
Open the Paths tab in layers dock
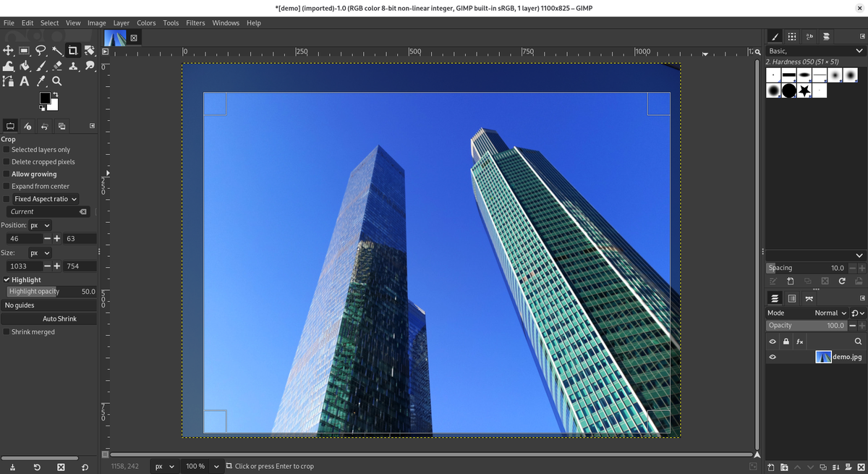click(x=809, y=298)
